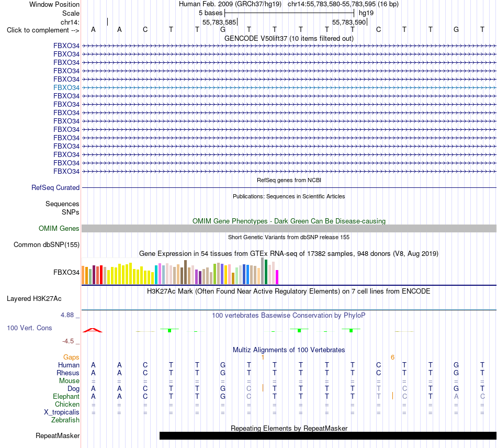Click the gray OMIM Genes bar
This screenshot has height=448, width=497.
tap(289, 228)
